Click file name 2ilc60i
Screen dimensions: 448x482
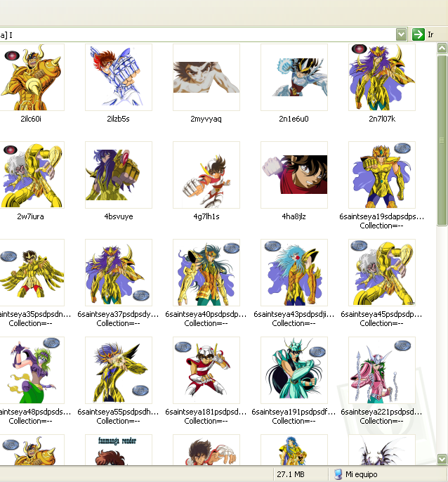pos(31,119)
